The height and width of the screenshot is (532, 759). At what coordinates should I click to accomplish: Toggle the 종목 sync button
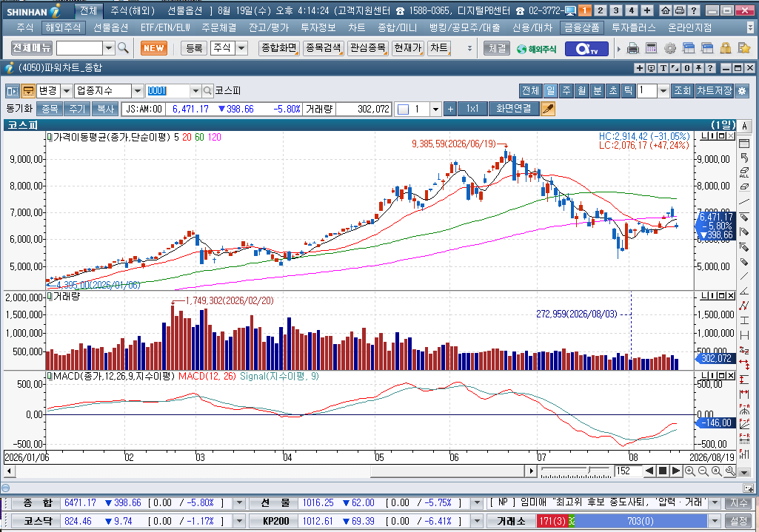point(50,109)
